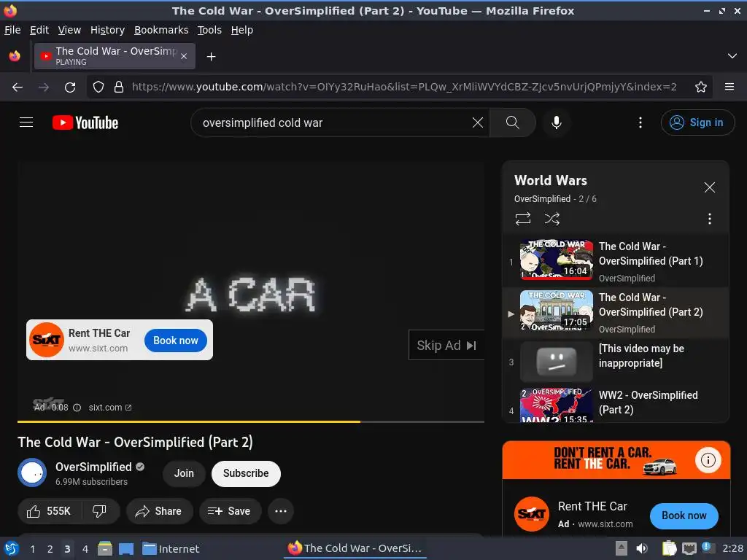Viewport: 747px width, 560px height.
Task: Go to the YouTube home logo
Action: click(x=85, y=122)
